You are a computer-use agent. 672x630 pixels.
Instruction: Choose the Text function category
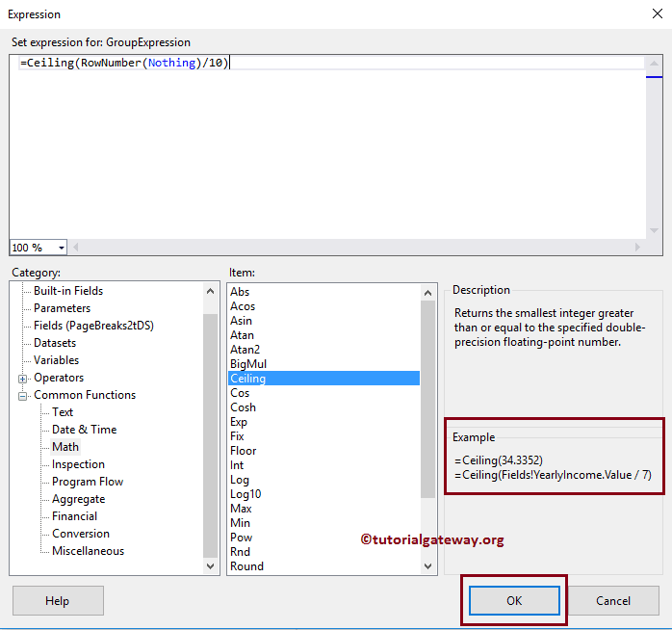(63, 412)
